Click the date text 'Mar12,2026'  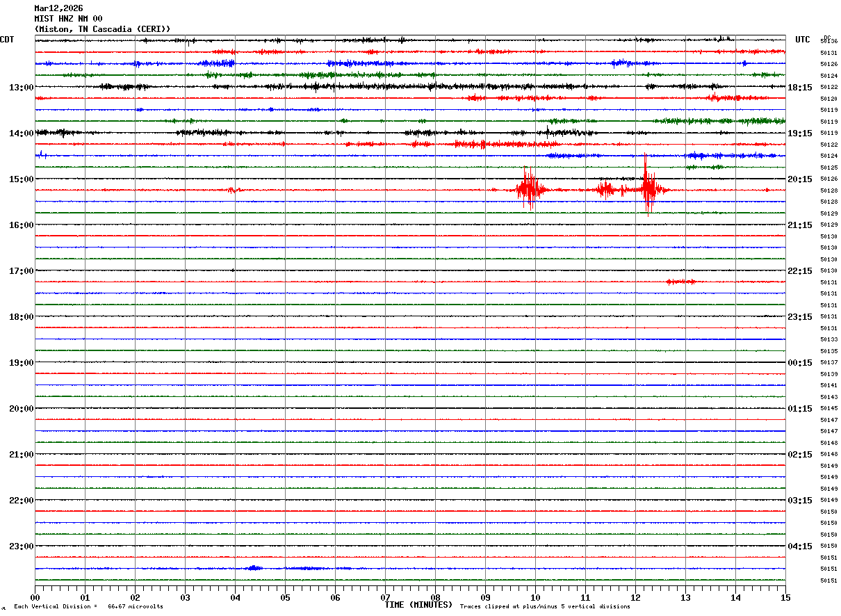click(x=58, y=8)
